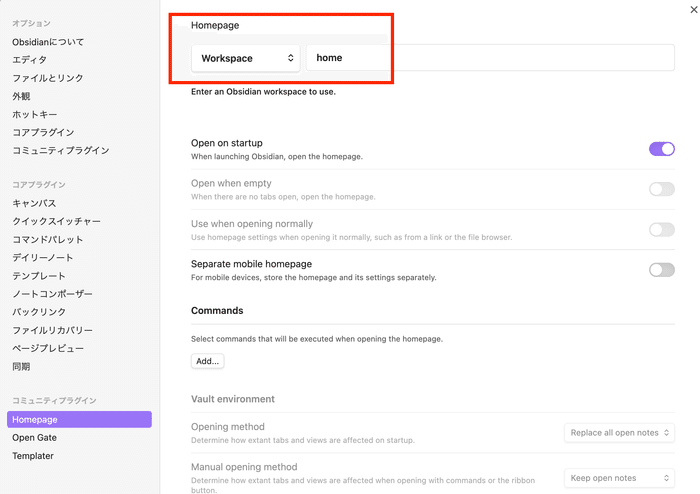Viewport: 700px width, 494px height.
Task: Open デイリーノート core plugin settings
Action: 41,258
